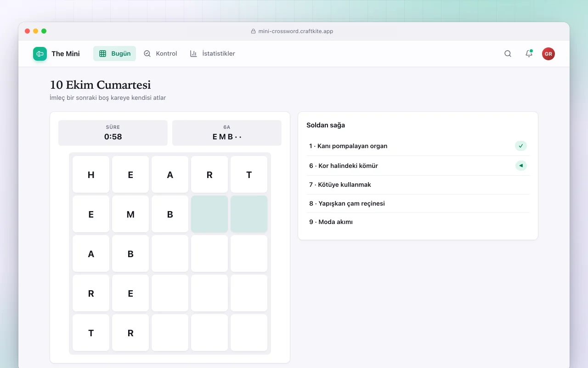Click the H cell in the grid
The image size is (588, 368).
point(91,174)
